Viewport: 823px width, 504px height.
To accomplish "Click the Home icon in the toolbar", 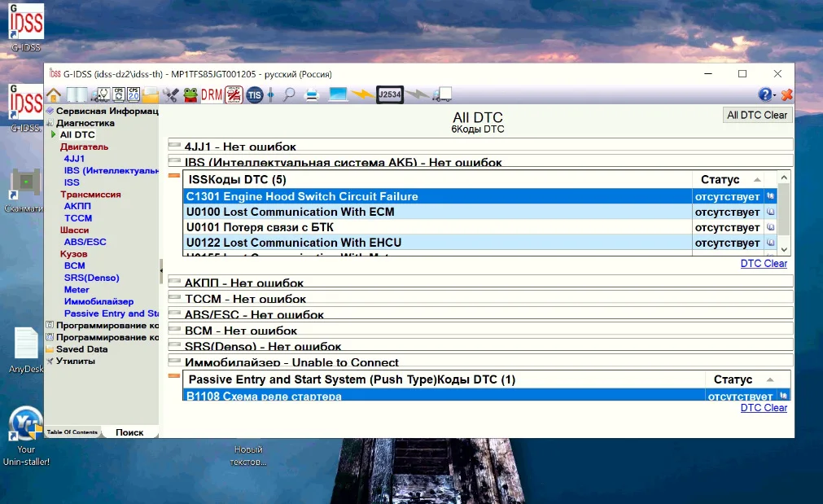I will point(54,95).
